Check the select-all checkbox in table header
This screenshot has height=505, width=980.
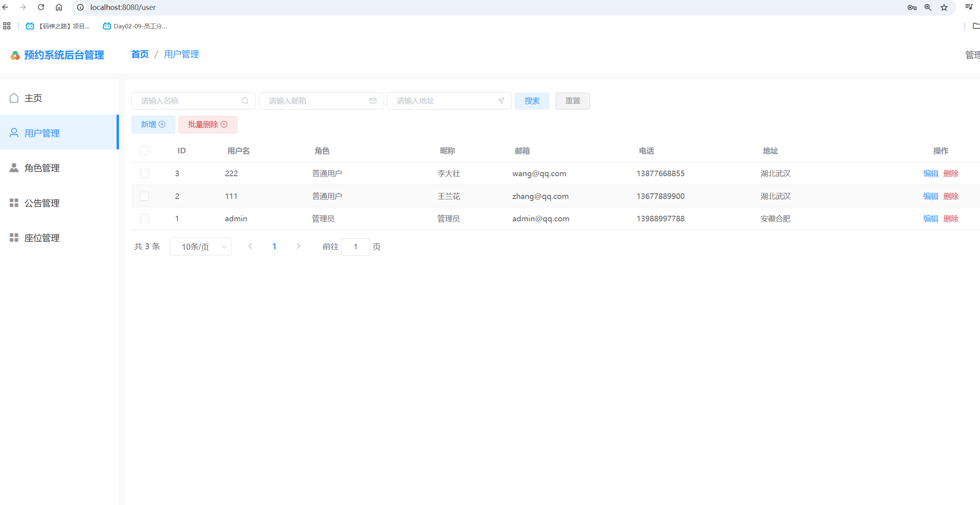click(x=145, y=151)
